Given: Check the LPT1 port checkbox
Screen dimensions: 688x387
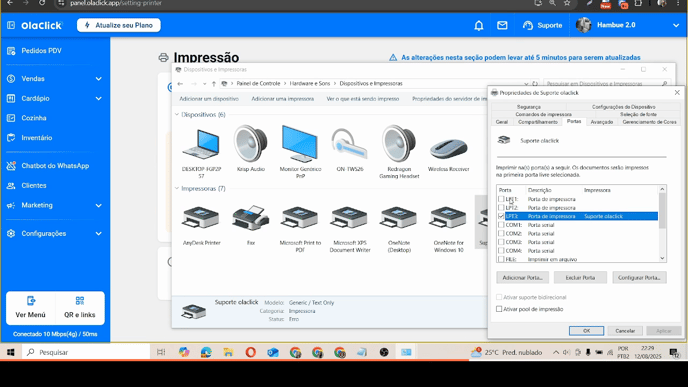Looking at the screenshot, I should 501,199.
